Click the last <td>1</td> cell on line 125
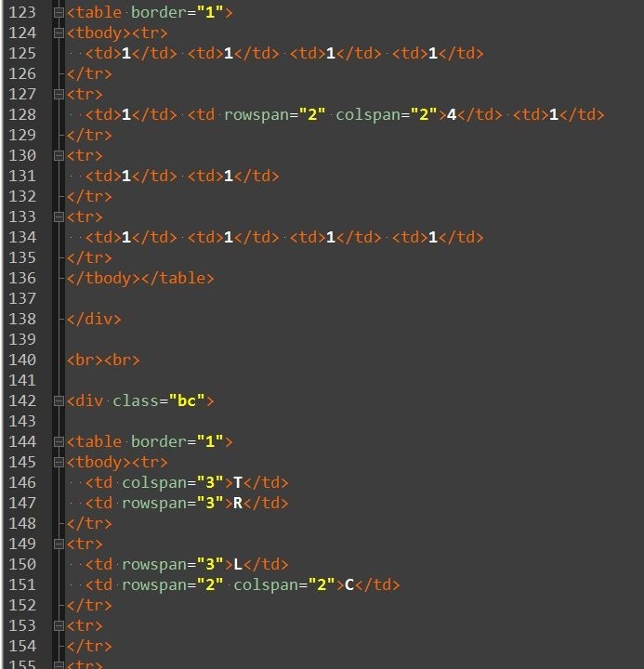Viewport: 644px width, 669px height. tap(438, 53)
